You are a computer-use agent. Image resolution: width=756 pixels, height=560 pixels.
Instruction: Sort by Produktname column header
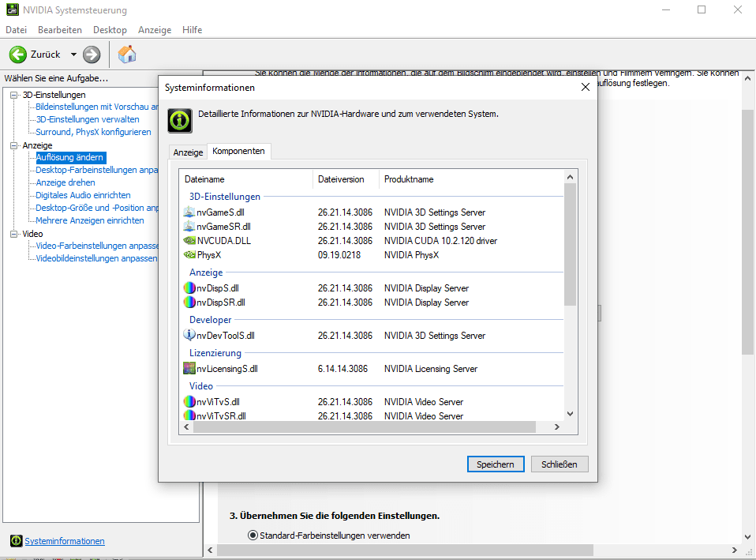(x=472, y=179)
